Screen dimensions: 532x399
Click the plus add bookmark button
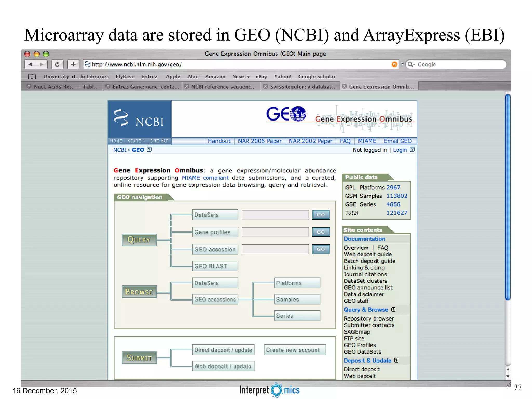click(73, 64)
